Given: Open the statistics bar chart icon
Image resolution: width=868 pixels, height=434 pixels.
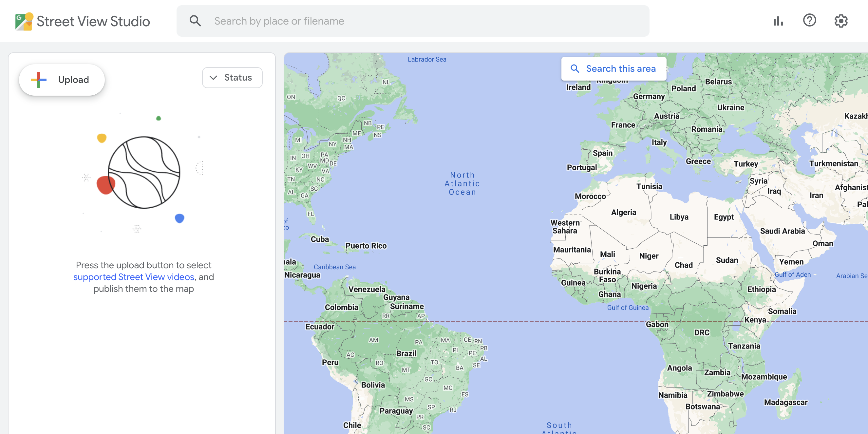Looking at the screenshot, I should (x=778, y=21).
